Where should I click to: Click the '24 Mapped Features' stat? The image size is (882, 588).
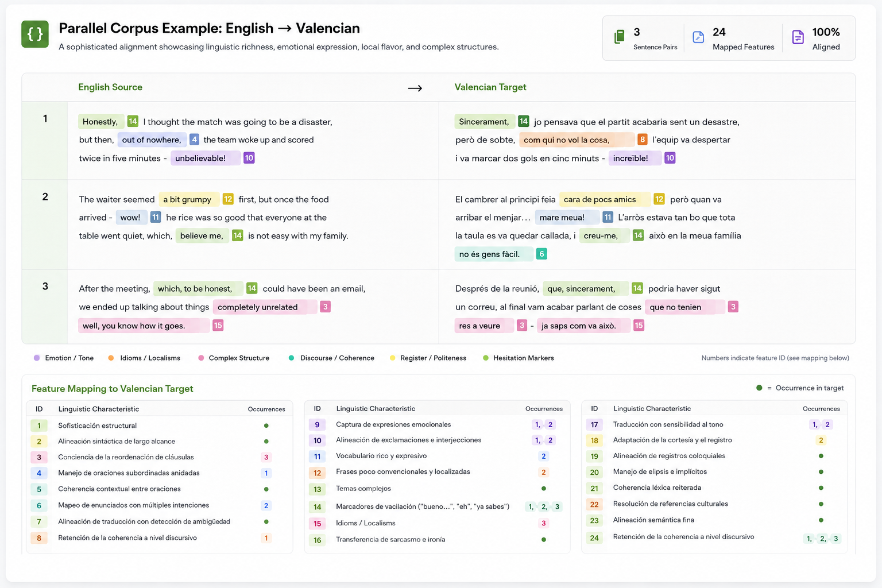coord(733,38)
